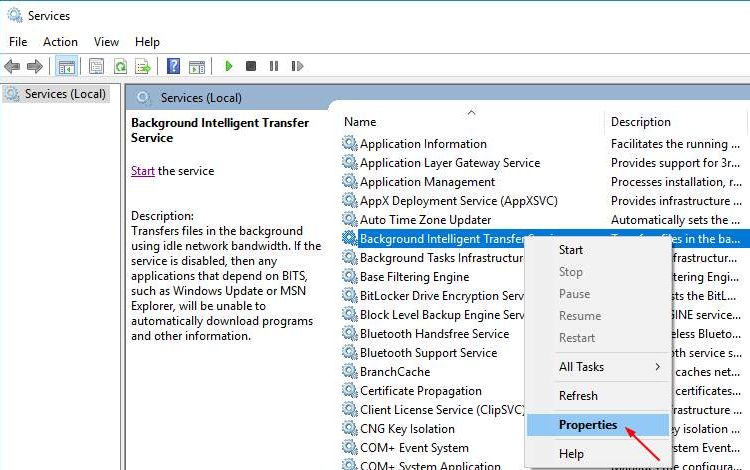Click the Start the service link

[142, 171]
